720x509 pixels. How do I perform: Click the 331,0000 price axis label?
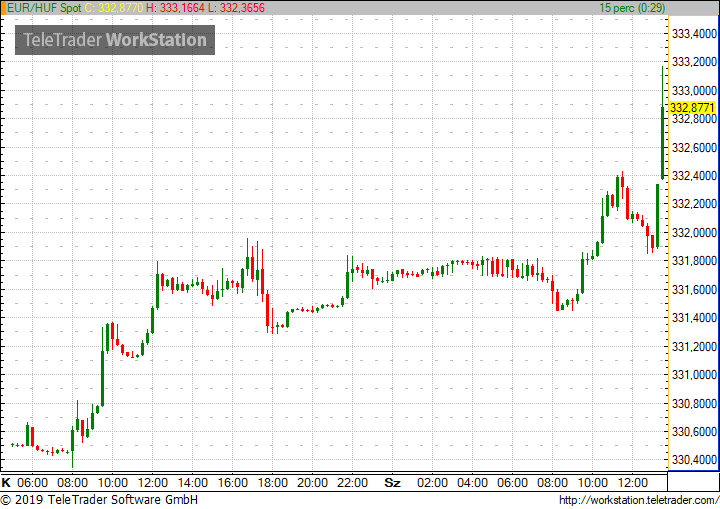click(694, 375)
